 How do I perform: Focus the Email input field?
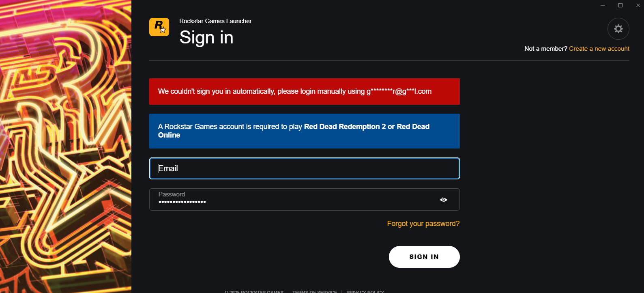tap(304, 168)
